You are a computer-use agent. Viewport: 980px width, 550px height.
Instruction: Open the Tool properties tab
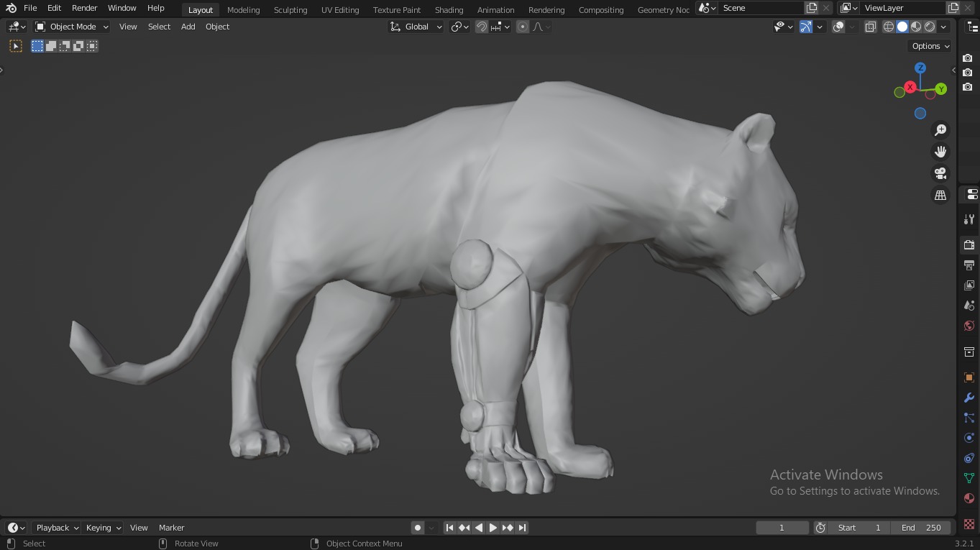pos(969,219)
